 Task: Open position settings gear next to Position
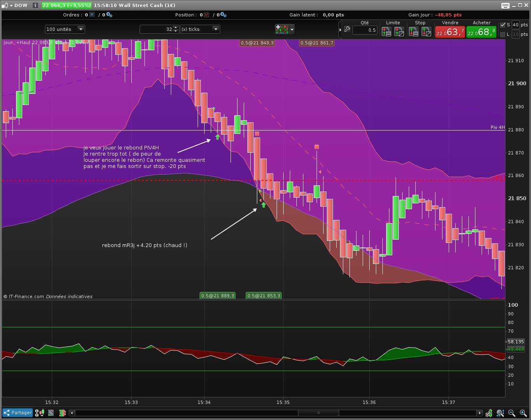(x=223, y=15)
